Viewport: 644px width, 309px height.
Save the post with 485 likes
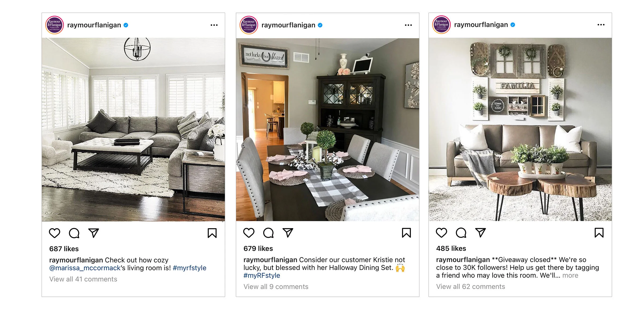pos(599,233)
